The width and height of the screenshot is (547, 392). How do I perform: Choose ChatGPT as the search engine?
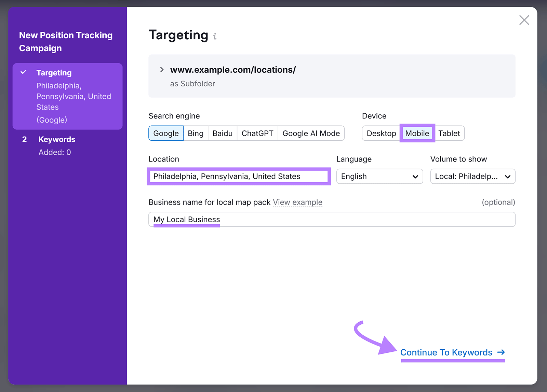pyautogui.click(x=257, y=133)
